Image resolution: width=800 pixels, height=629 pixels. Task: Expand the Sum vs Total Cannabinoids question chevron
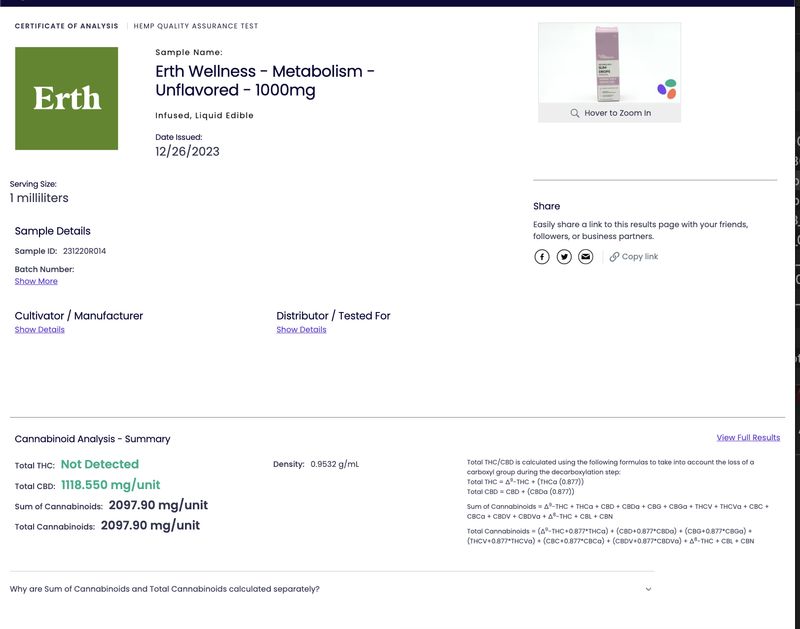point(648,589)
